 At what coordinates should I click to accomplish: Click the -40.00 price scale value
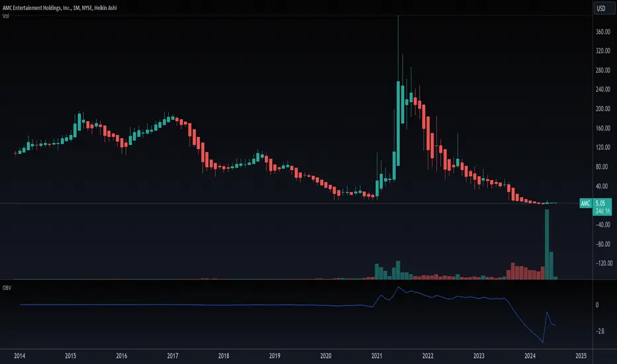pos(603,225)
